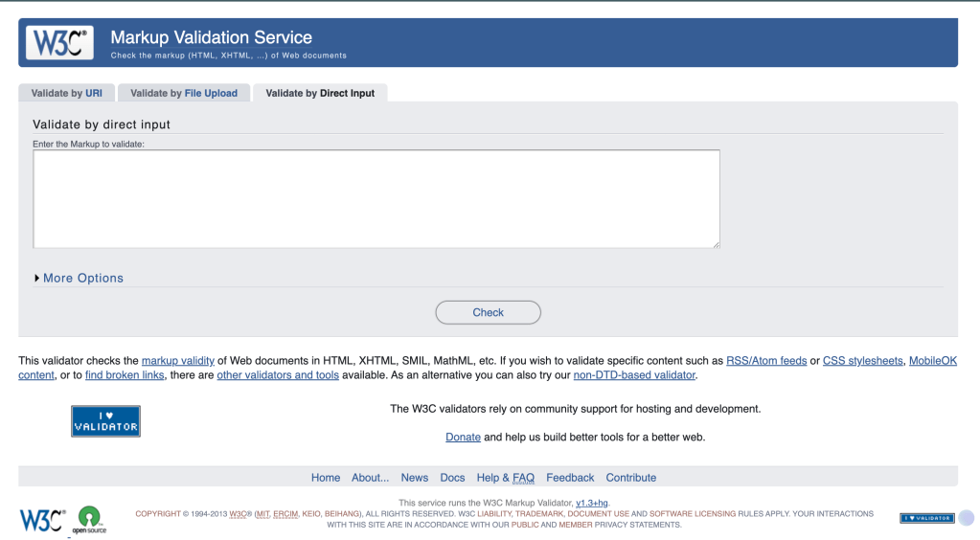Viewport: 980px width, 540px height.
Task: Open the RSS/Atom feeds link
Action: pyautogui.click(x=766, y=361)
